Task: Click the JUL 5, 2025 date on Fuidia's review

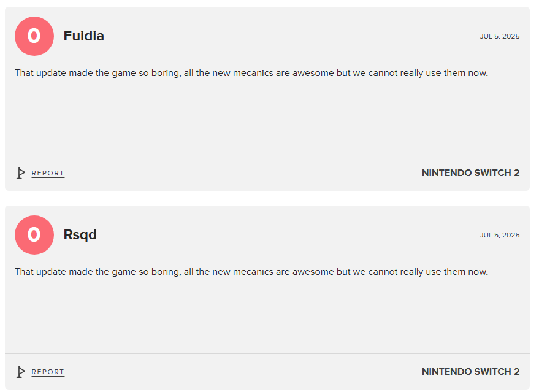Action: click(x=500, y=36)
